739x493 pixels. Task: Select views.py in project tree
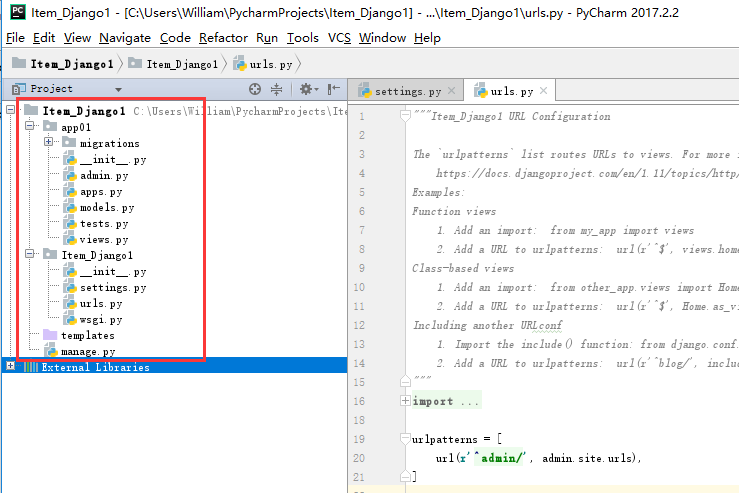(x=104, y=239)
